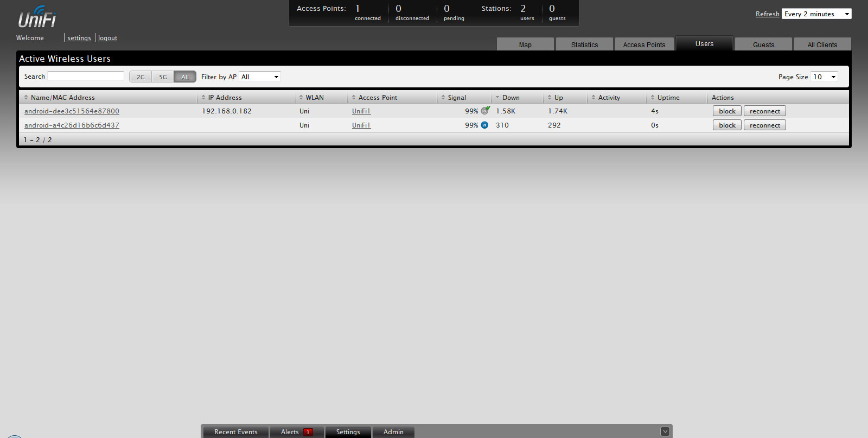Switch to the All Clients tab
868x438 pixels.
click(822, 45)
